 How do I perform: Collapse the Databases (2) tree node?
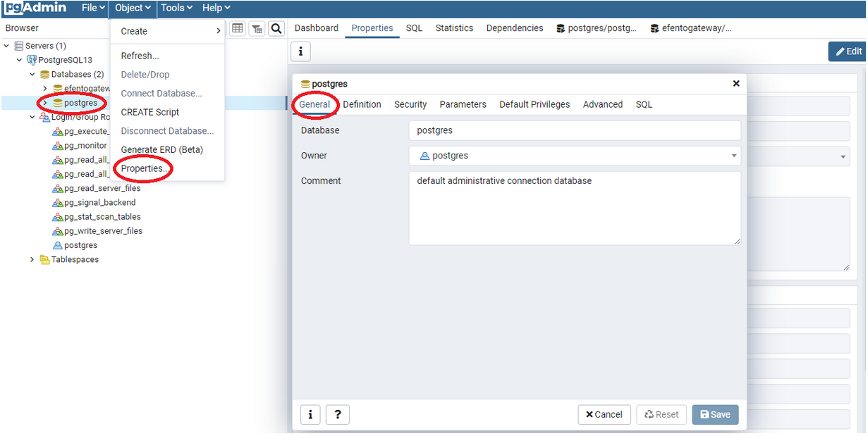pos(32,74)
